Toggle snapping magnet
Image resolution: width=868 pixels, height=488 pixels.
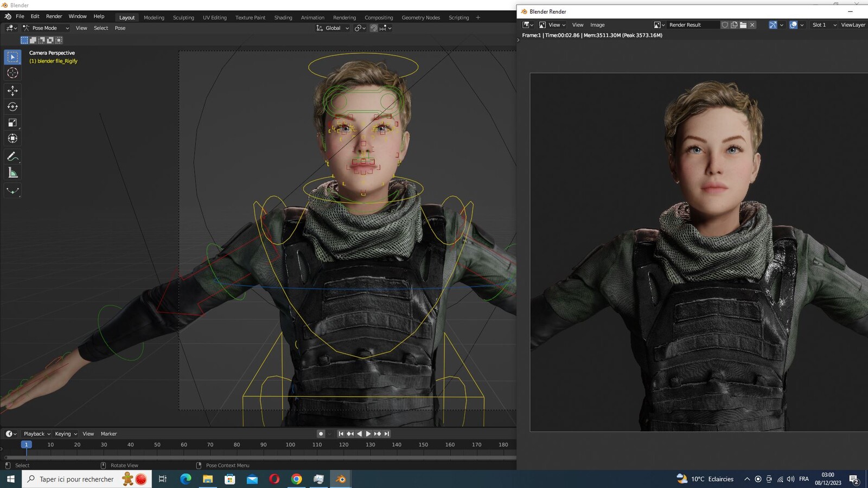tap(374, 28)
